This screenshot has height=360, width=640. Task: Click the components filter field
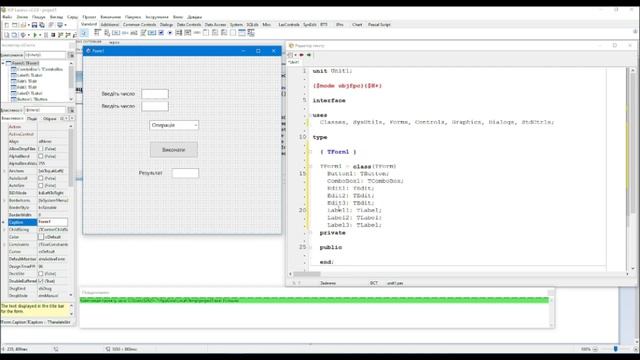(45, 55)
